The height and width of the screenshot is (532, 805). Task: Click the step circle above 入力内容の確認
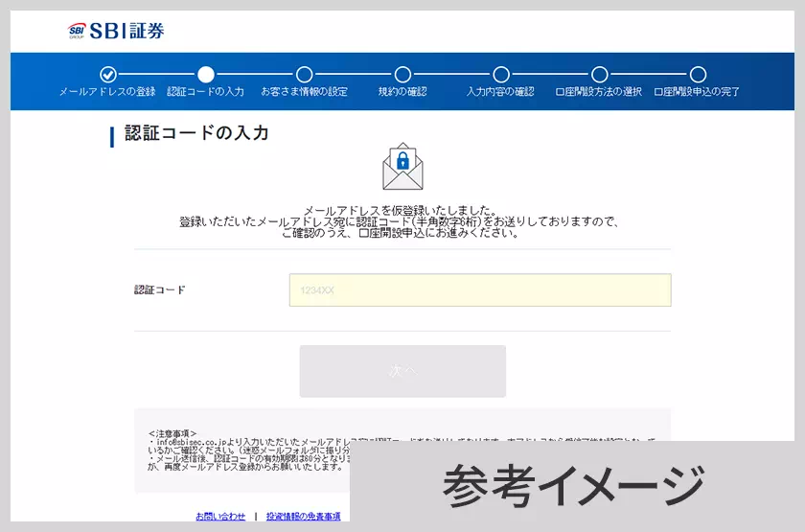tap(500, 75)
